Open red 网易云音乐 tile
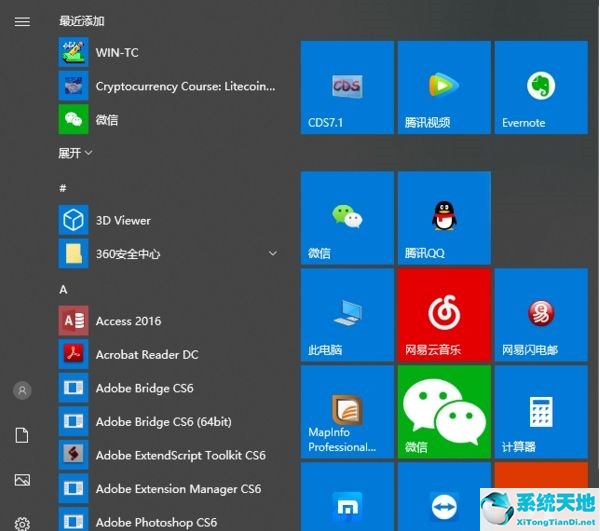Image resolution: width=600 pixels, height=531 pixels. point(444,315)
